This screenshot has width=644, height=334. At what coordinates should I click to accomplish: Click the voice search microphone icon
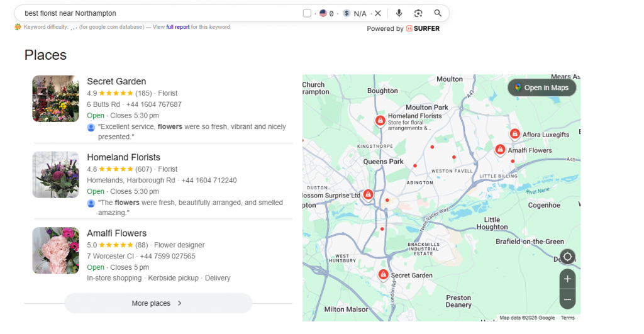pos(399,13)
